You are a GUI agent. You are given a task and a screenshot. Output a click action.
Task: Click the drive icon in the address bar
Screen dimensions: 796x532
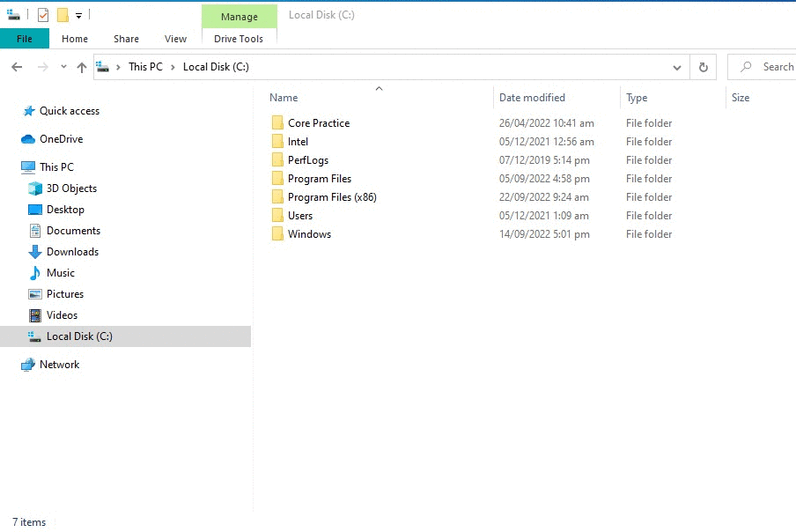click(x=102, y=67)
